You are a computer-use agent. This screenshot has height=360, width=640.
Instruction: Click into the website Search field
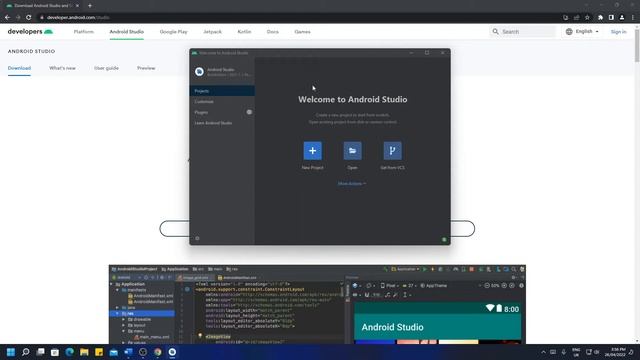523,31
